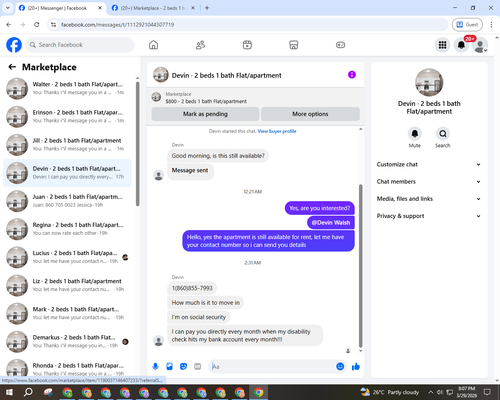Viewport: 500px width, 400px height.
Task: Open the Rhonda conversation
Action: (x=67, y=369)
